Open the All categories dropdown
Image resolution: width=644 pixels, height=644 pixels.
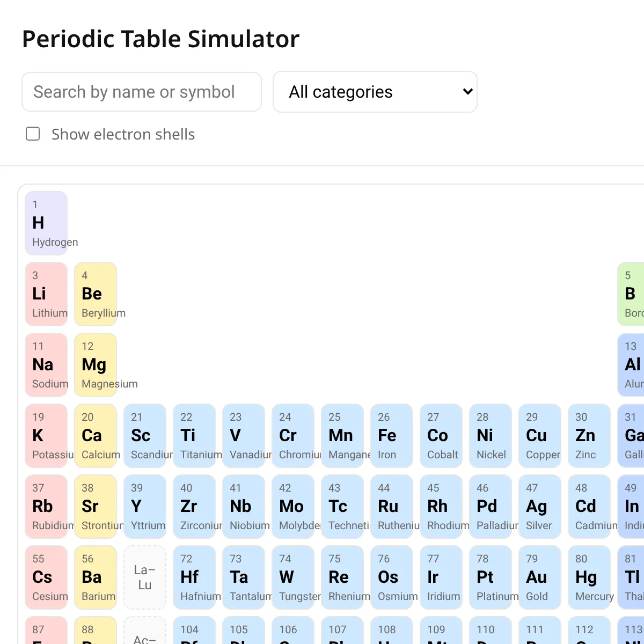click(x=375, y=92)
